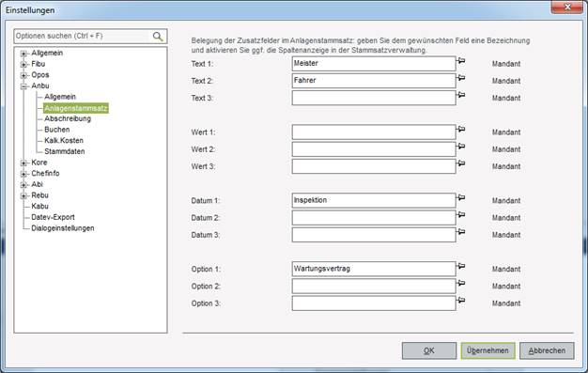Viewport: 588px width, 373px height.
Task: Click the pin icon beside Option 3
Action: tap(461, 301)
